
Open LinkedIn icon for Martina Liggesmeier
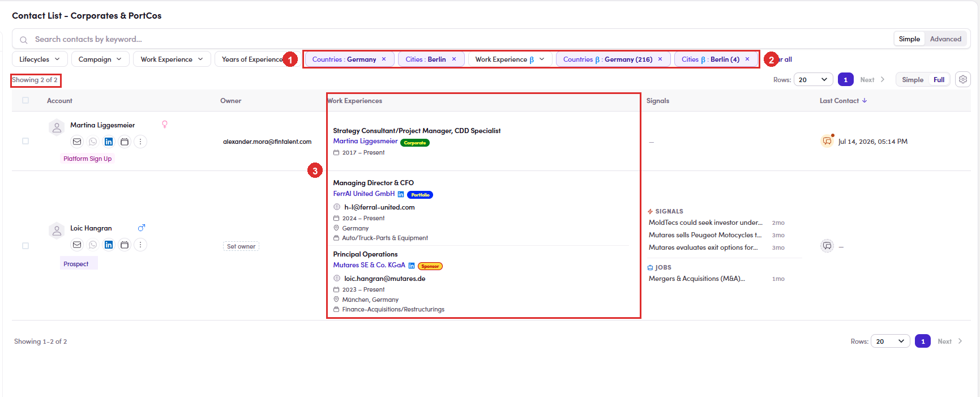pyautogui.click(x=109, y=142)
